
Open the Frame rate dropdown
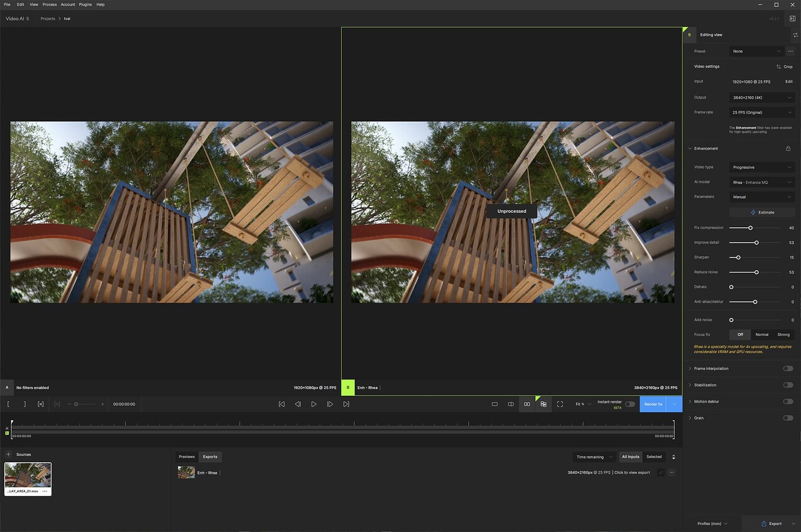(x=762, y=112)
